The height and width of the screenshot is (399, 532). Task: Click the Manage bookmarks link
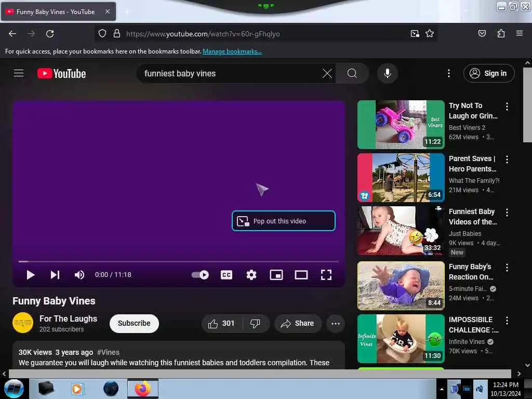[x=232, y=51]
